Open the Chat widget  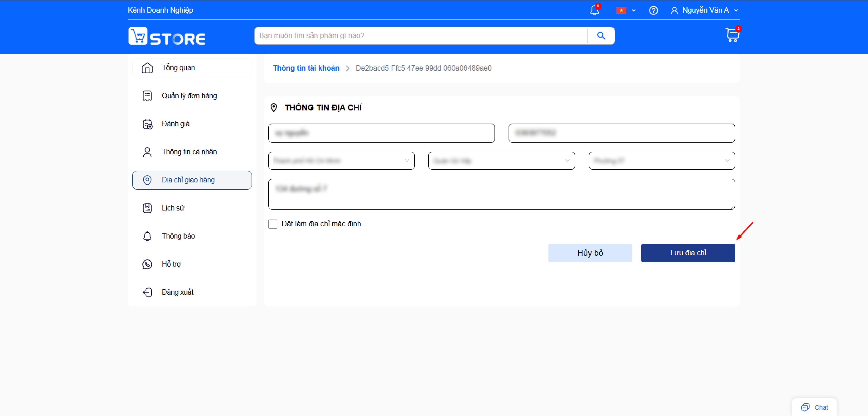click(815, 407)
